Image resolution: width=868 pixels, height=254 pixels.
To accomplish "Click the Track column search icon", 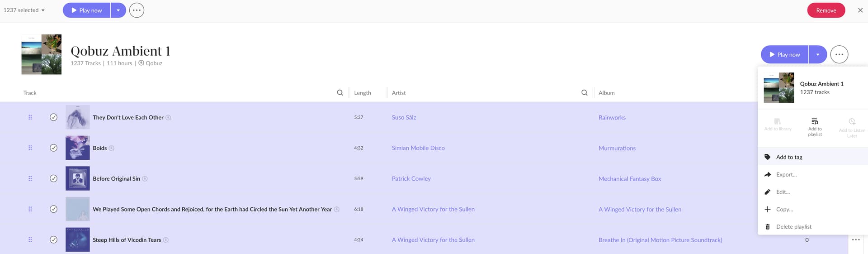I will [x=340, y=93].
